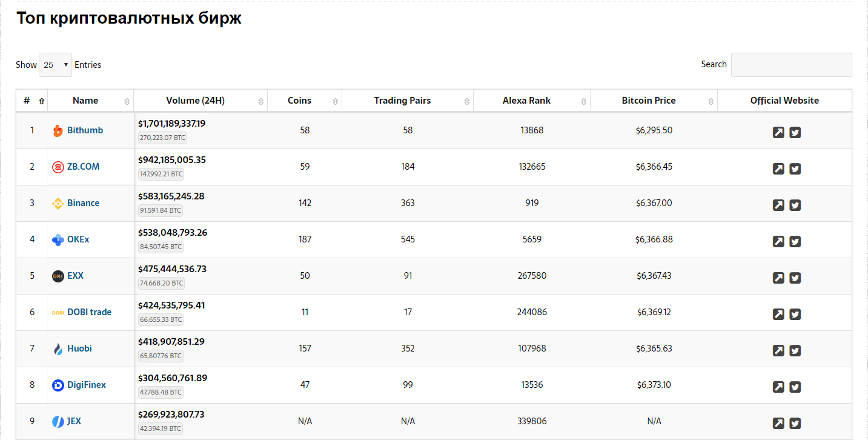
Task: Open OKEx's official website link icon
Action: (x=778, y=241)
